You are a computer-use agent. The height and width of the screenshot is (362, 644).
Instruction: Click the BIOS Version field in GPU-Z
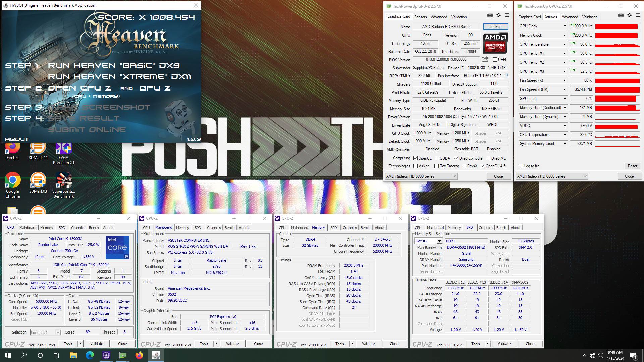pos(446,59)
